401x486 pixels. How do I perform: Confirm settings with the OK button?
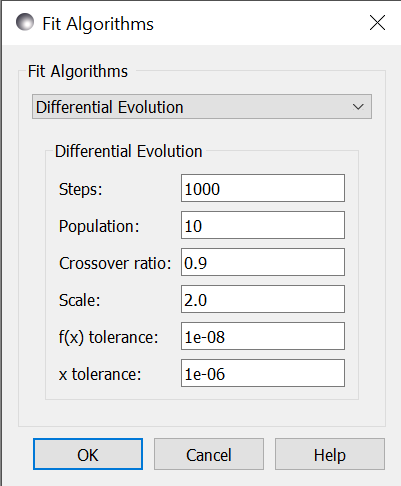[88, 454]
